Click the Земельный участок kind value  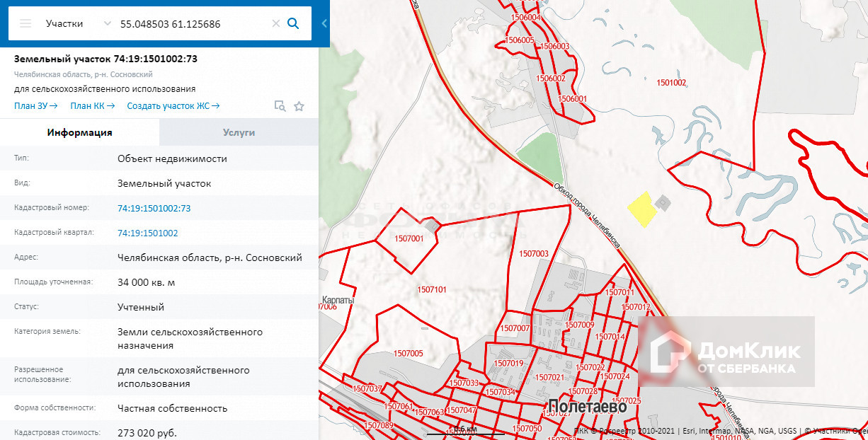[164, 183]
